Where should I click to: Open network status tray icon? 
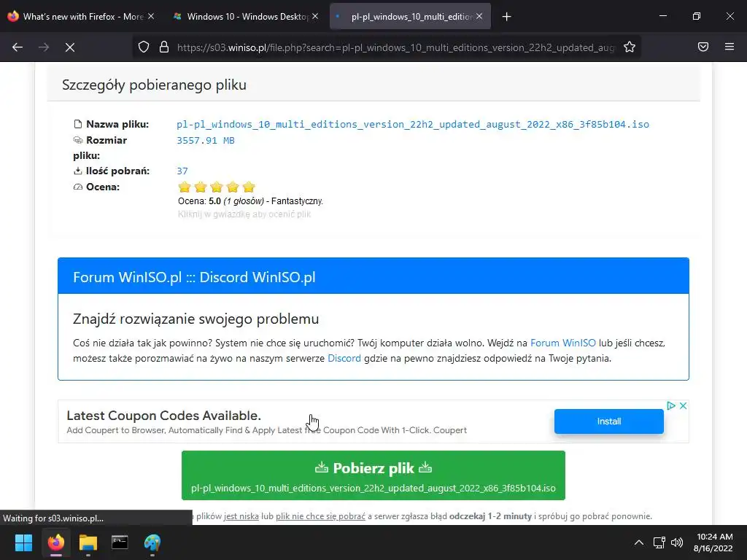point(659,542)
